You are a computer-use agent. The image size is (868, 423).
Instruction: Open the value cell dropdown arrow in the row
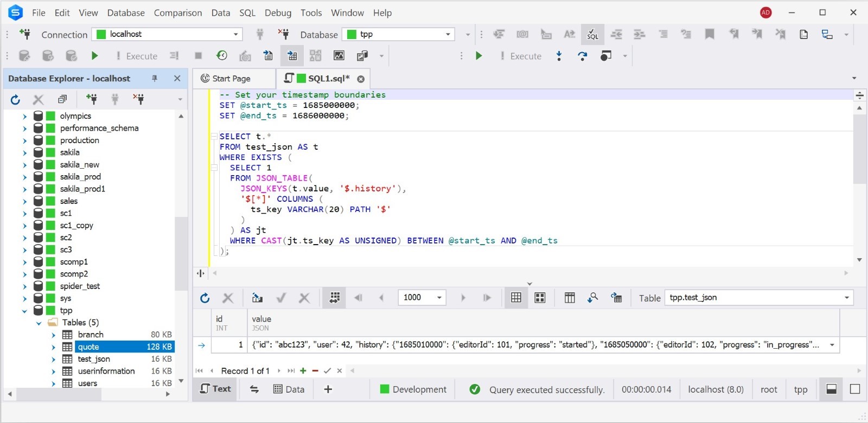coord(832,345)
